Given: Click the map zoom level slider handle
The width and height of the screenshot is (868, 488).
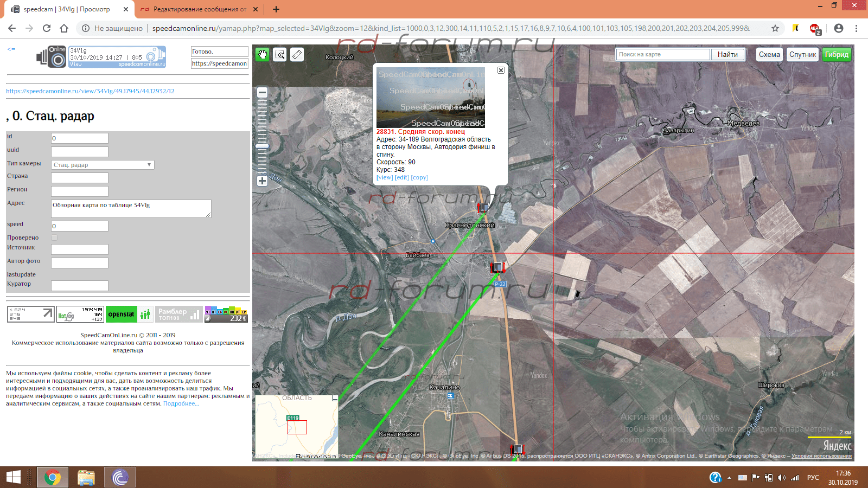Looking at the screenshot, I should [x=262, y=146].
